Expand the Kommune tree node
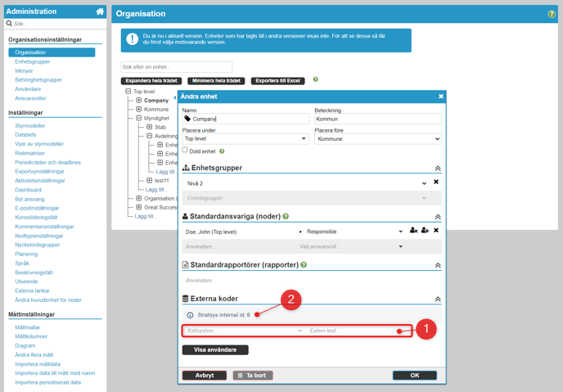Image resolution: width=563 pixels, height=392 pixels. (138, 109)
